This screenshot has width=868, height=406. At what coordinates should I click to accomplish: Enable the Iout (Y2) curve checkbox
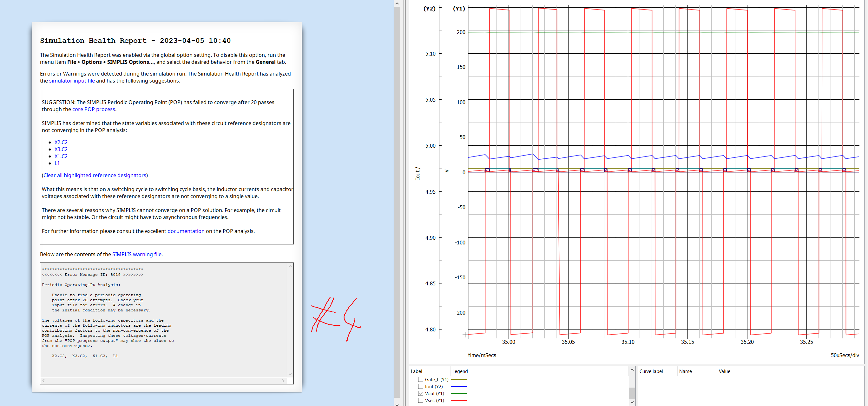coord(421,386)
